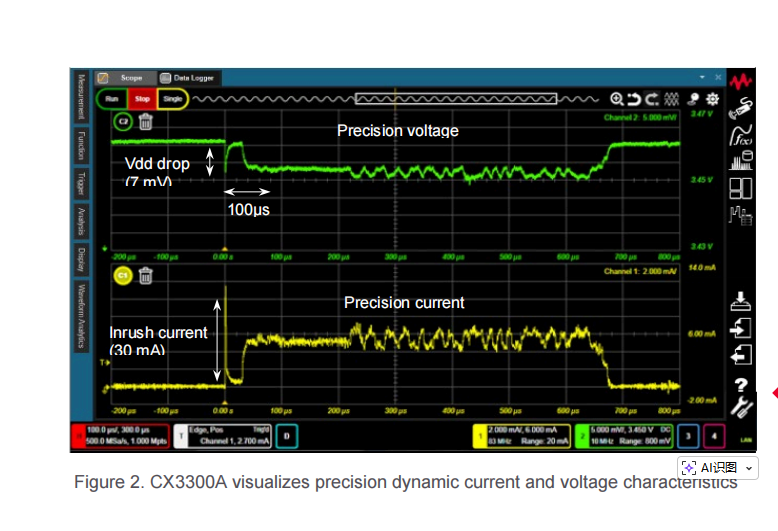This screenshot has height=531, width=778.
Task: Click the zoom magnifier icon in toolbar
Action: (x=617, y=100)
